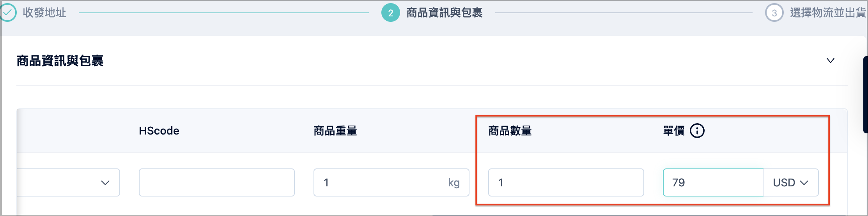Select the 商品資訊與包裹 step label
Image resolution: width=868 pixels, height=216 pixels.
(445, 12)
